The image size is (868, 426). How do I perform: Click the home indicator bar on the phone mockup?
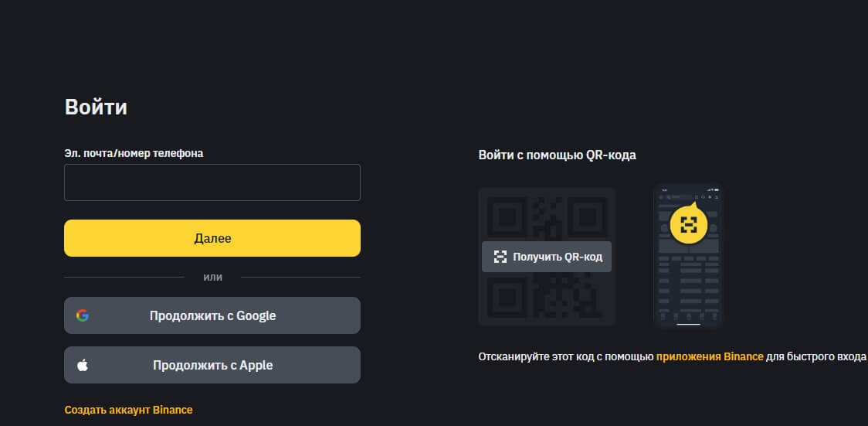tap(688, 325)
